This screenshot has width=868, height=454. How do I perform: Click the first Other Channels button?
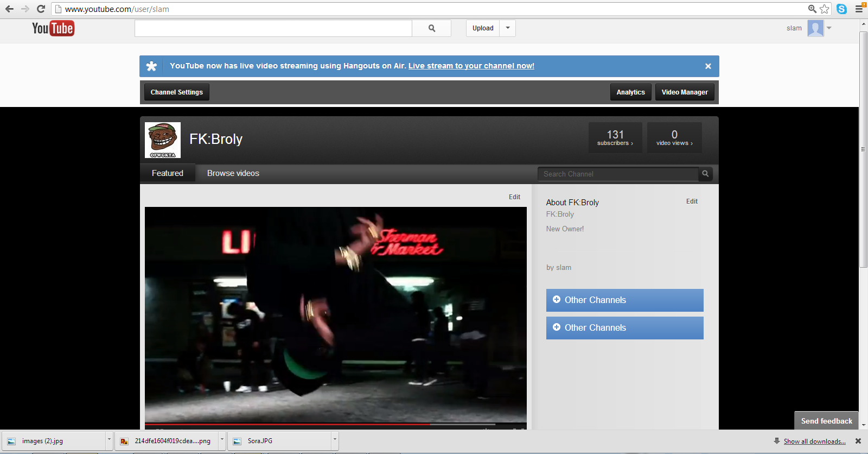pyautogui.click(x=625, y=300)
